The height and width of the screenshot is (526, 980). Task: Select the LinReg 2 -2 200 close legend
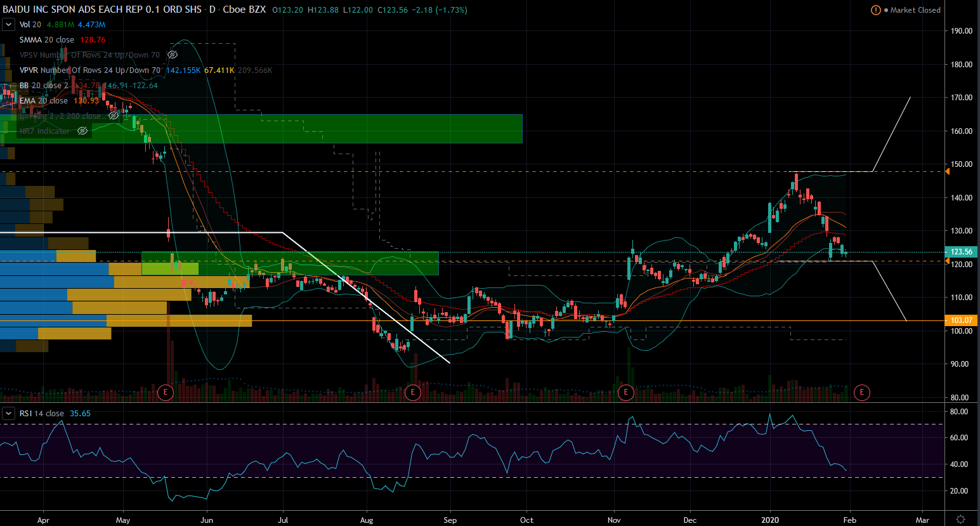60,116
